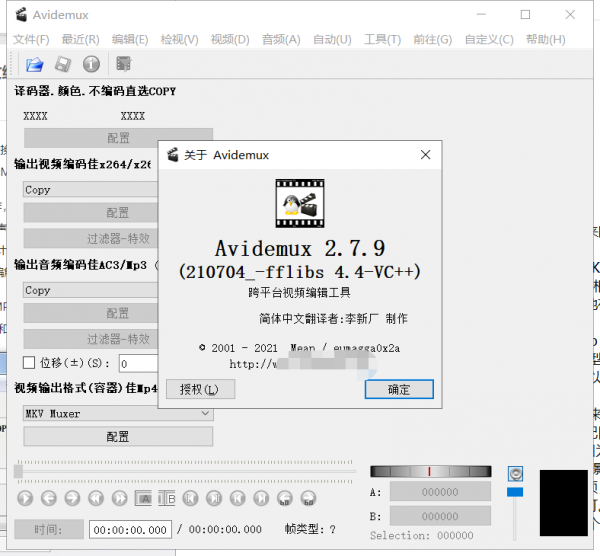Click 配置 under the video output Copy dropdown

91,212
